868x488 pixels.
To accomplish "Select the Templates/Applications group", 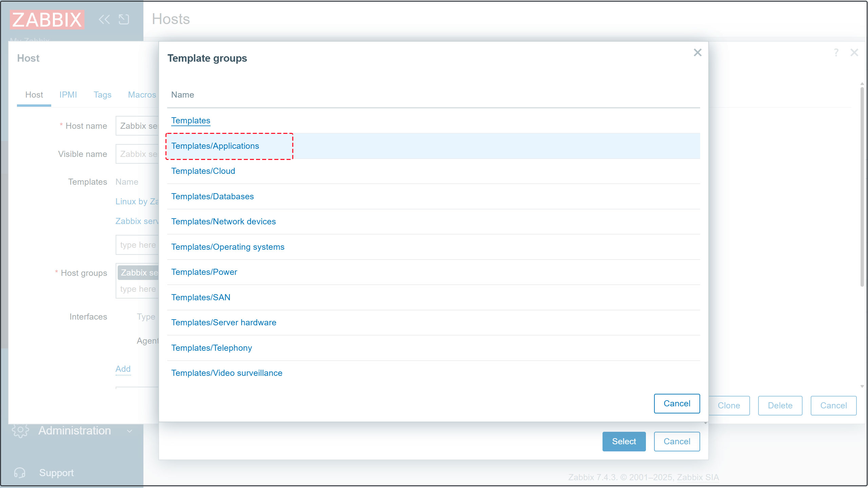I will point(215,146).
